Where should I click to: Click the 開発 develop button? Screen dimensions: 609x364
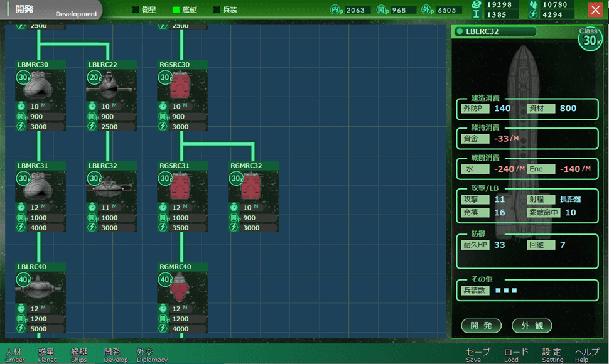[x=481, y=326]
